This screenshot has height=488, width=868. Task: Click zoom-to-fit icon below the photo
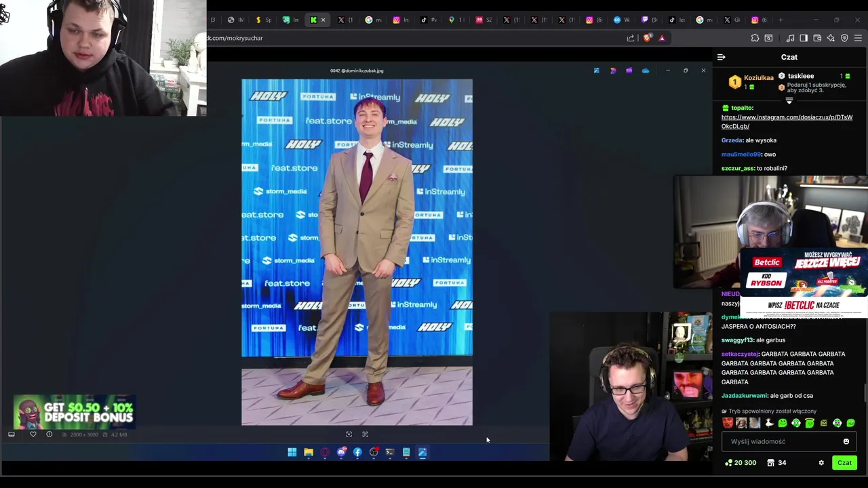click(349, 434)
